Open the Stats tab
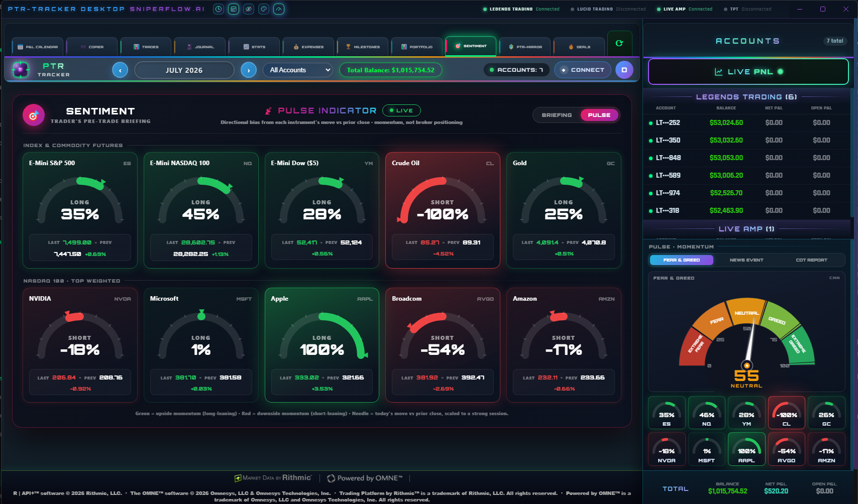This screenshot has height=504, width=858. click(255, 47)
